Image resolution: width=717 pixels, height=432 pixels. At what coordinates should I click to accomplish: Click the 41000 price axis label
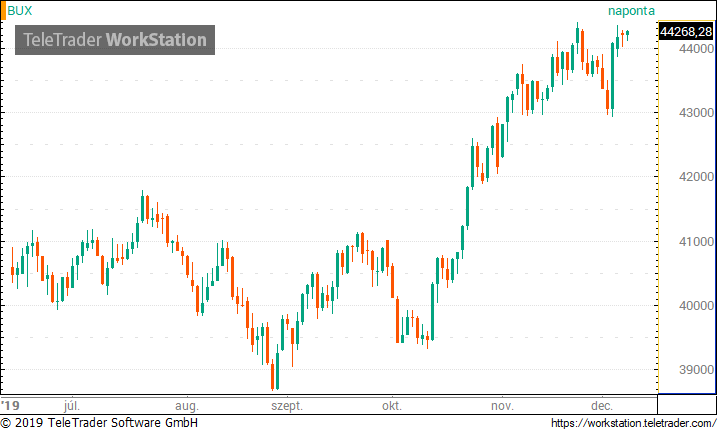696,241
